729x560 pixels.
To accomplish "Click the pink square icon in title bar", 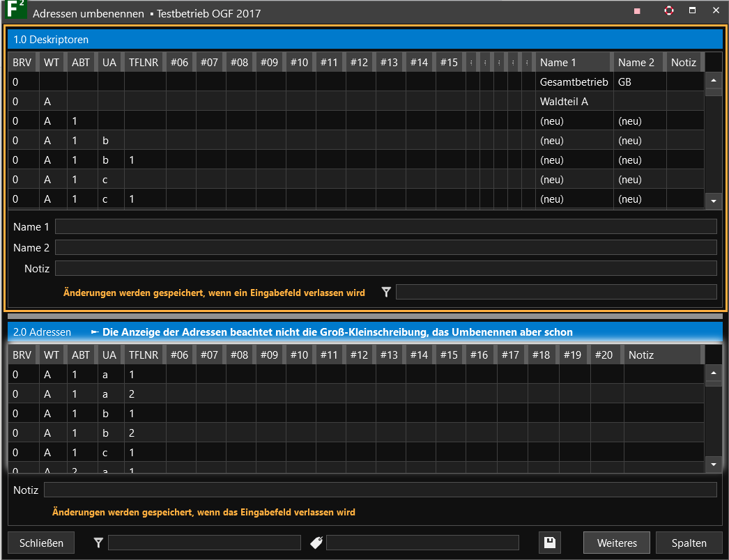I will coord(637,11).
